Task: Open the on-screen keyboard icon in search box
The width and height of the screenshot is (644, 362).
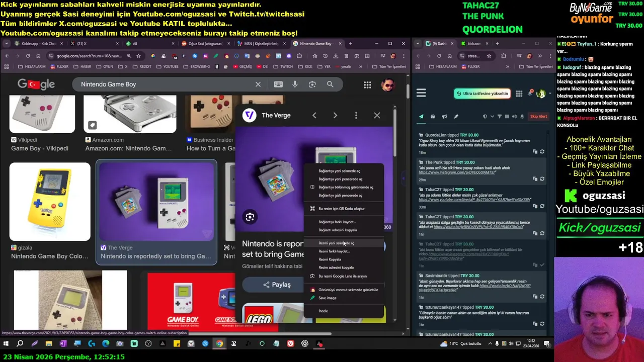Action: [x=278, y=84]
